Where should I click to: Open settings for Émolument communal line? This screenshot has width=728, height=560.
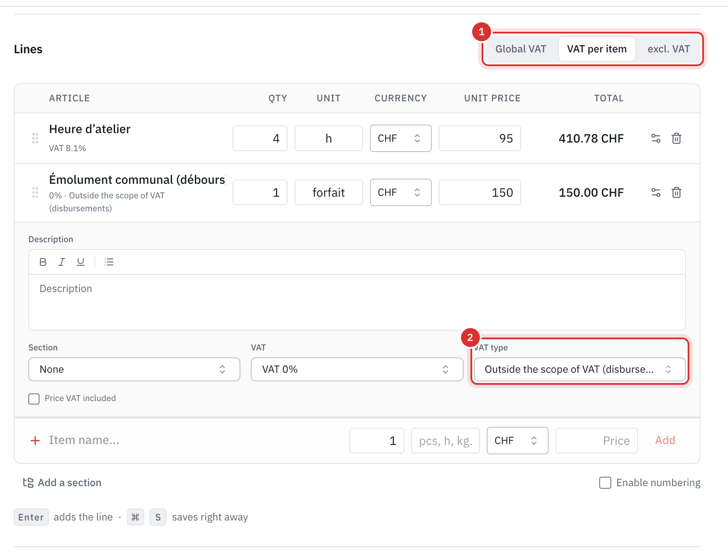(655, 192)
